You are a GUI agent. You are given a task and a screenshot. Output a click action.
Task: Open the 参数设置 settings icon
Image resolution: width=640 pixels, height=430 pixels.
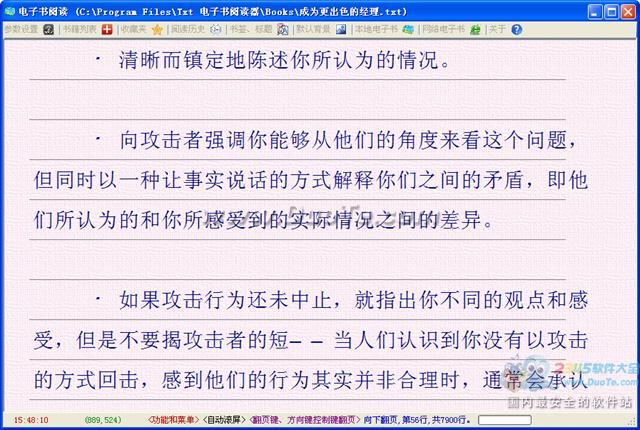tap(49, 30)
